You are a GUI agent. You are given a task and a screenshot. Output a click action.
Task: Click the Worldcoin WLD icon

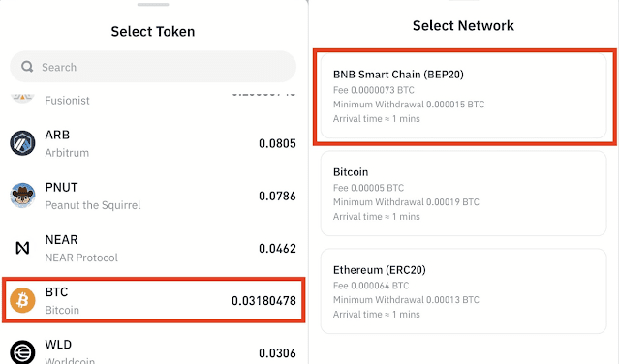tap(22, 351)
